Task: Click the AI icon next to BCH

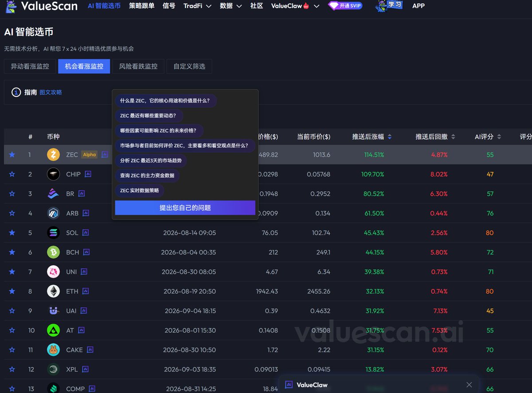Action: [x=86, y=252]
